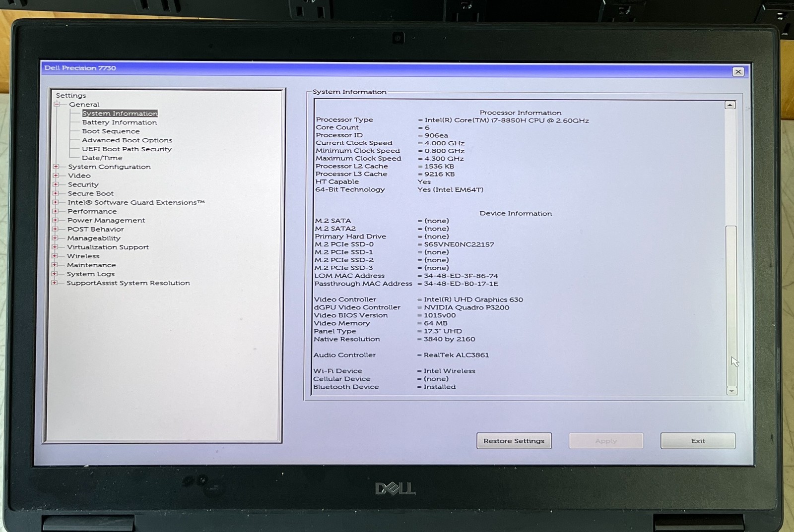
Task: Select the Performance category label
Action: (92, 212)
